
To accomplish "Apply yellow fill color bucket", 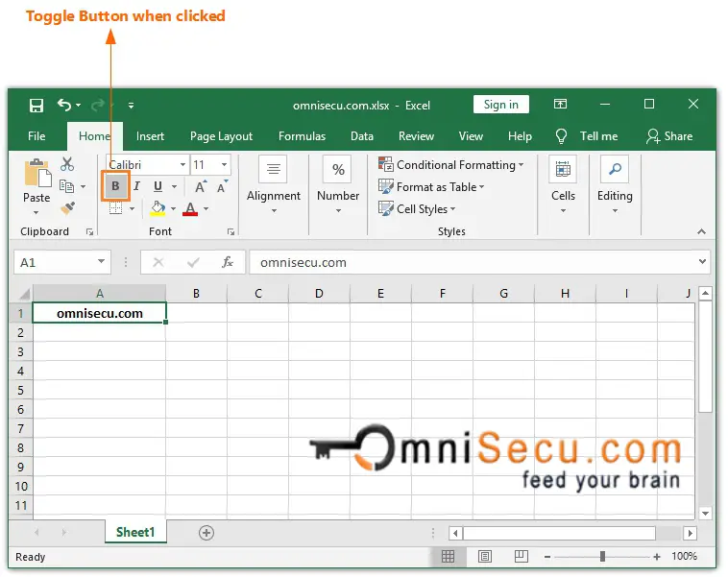I will (158, 208).
